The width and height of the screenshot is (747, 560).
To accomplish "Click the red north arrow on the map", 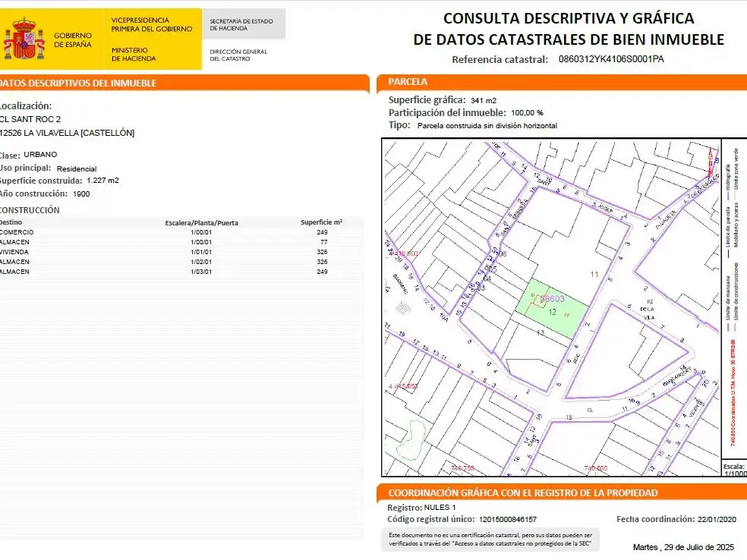I will click(711, 160).
